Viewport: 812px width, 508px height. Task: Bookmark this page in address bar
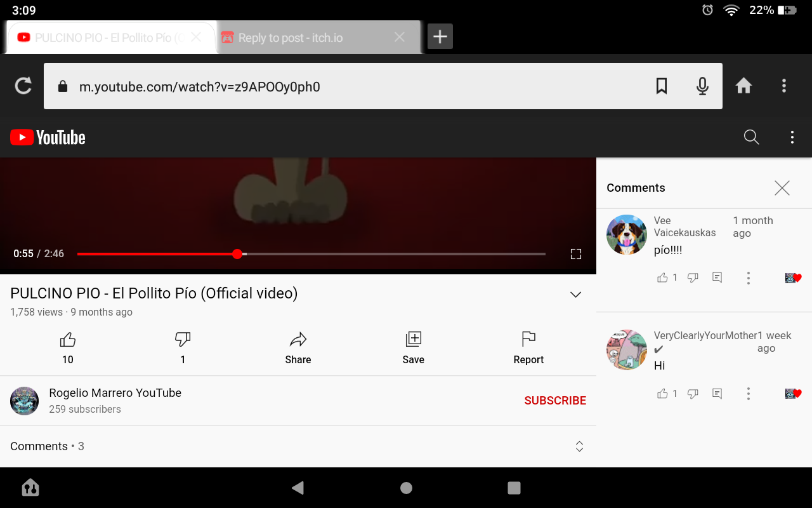coord(662,86)
